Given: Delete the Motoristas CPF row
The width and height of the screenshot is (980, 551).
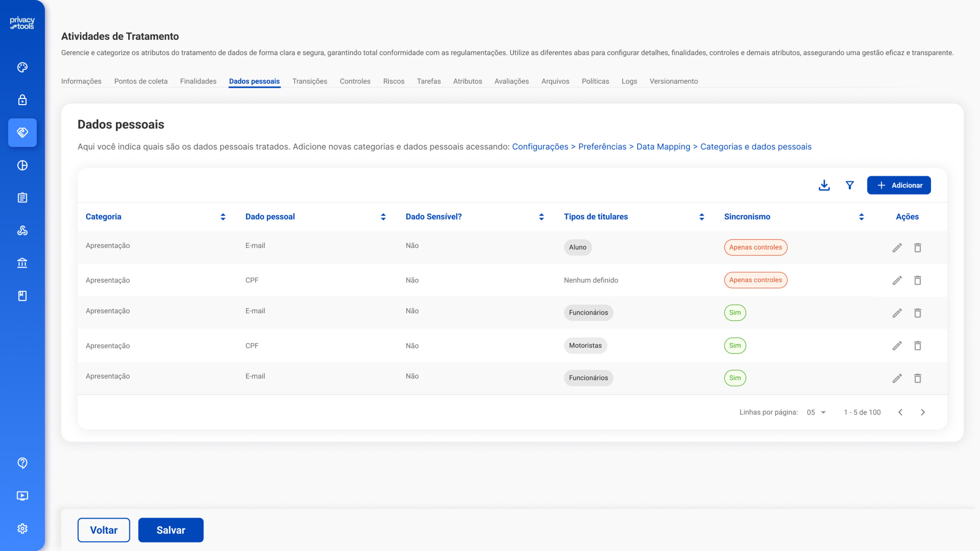Looking at the screenshot, I should pyautogui.click(x=918, y=346).
